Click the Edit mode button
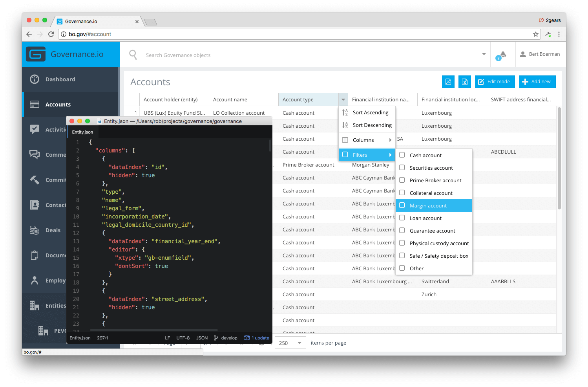The height and width of the screenshot is (387, 588). [x=494, y=82]
